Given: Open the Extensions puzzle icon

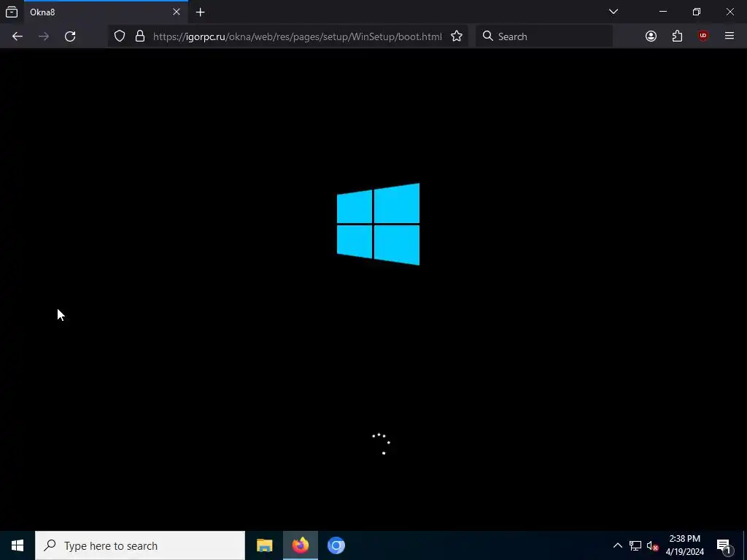Looking at the screenshot, I should tap(677, 36).
